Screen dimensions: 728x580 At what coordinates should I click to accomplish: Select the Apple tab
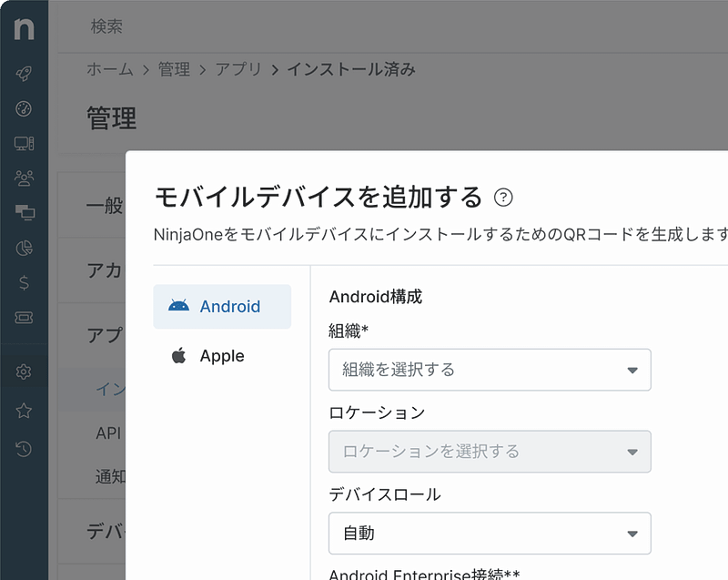[222, 356]
